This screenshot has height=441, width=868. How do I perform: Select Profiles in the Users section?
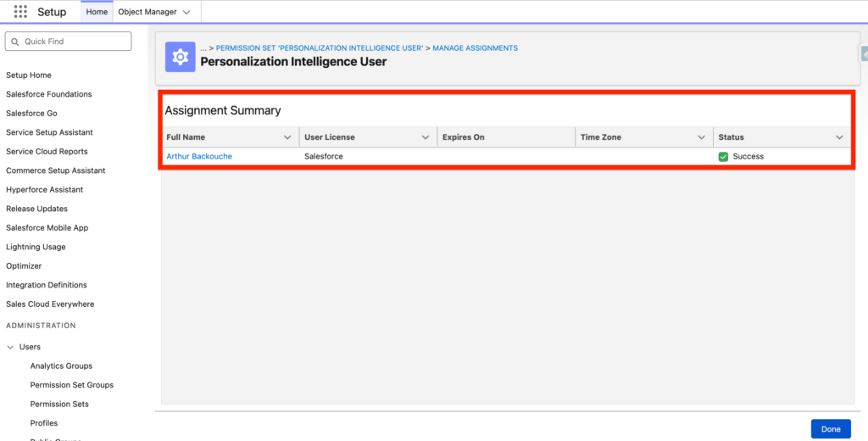pos(44,423)
